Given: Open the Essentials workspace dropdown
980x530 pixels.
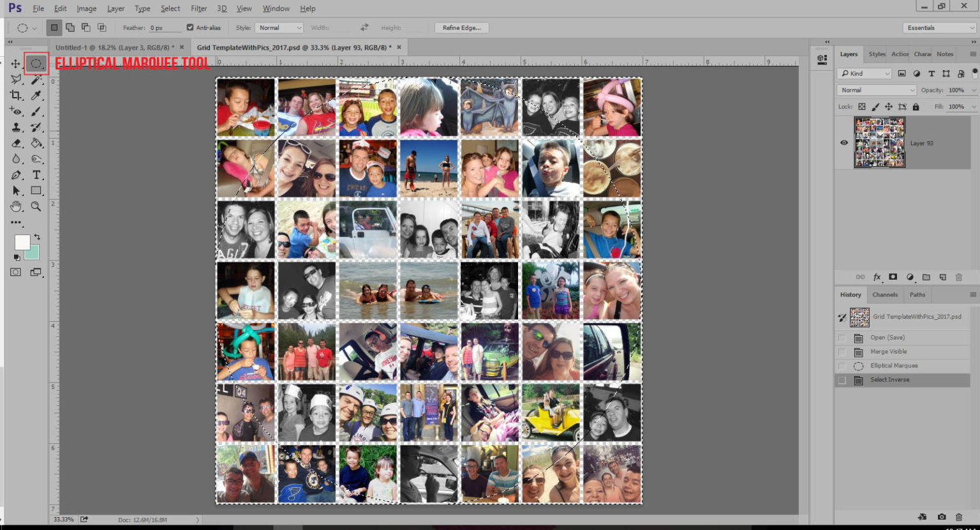Looking at the screenshot, I should coord(939,27).
